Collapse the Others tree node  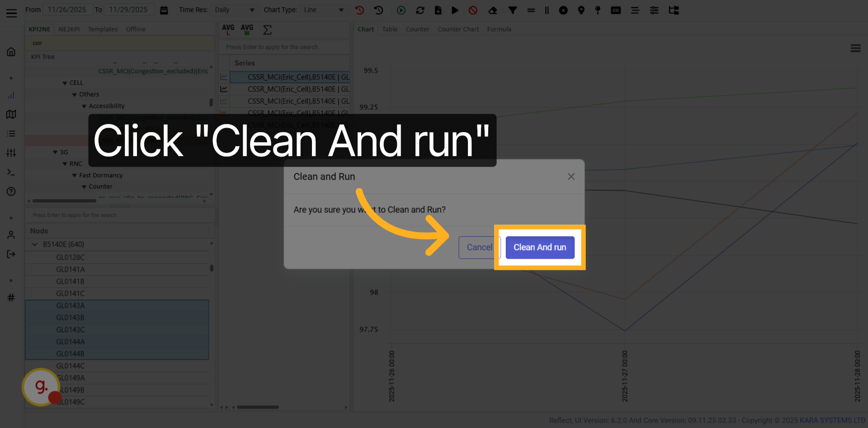(75, 95)
